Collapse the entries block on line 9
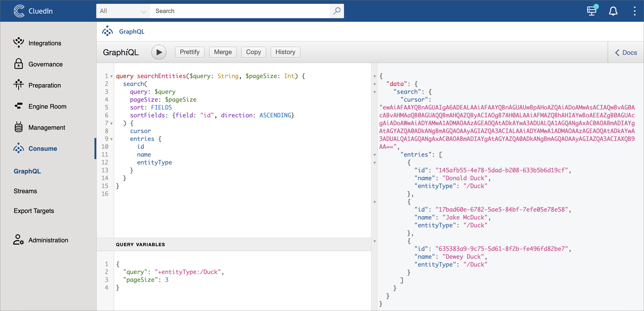This screenshot has width=644, height=311. (112, 139)
